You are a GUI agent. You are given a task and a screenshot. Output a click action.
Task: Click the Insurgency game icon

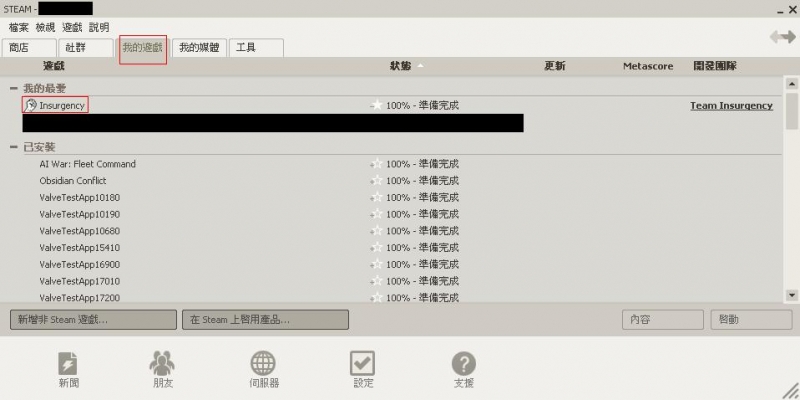pyautogui.click(x=31, y=105)
